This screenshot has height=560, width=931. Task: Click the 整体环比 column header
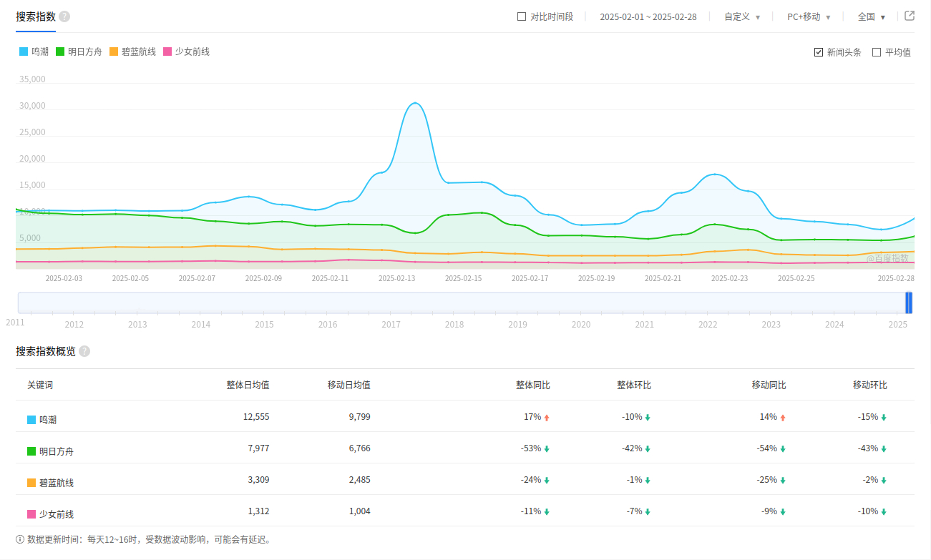633,385
